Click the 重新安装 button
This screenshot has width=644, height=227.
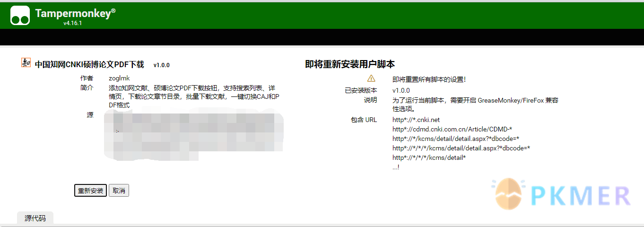90,191
